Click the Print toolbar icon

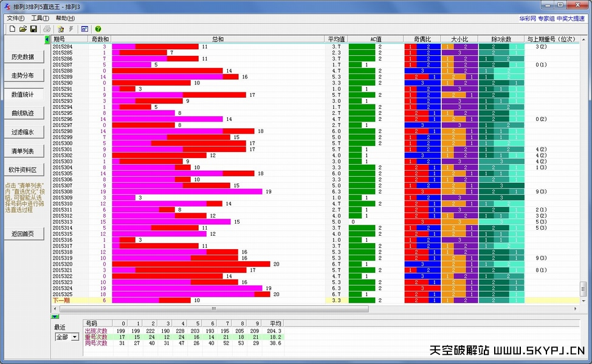click(x=47, y=29)
